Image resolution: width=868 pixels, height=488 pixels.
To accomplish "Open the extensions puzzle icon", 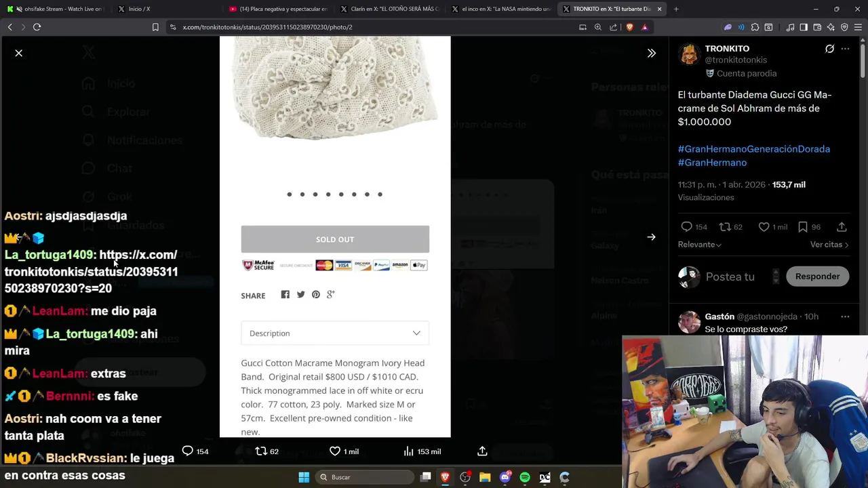I will [x=755, y=27].
